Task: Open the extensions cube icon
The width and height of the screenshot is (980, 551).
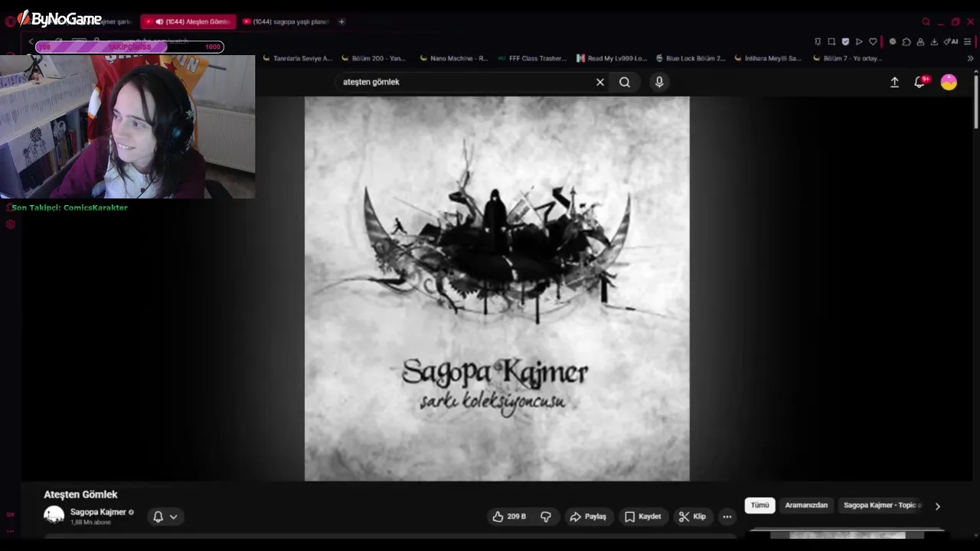Action: [906, 41]
